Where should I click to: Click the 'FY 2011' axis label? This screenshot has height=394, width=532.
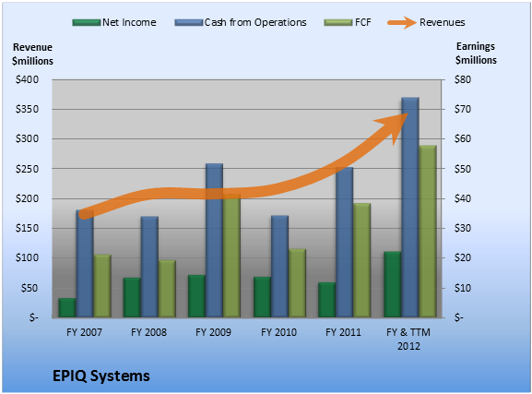click(x=343, y=332)
